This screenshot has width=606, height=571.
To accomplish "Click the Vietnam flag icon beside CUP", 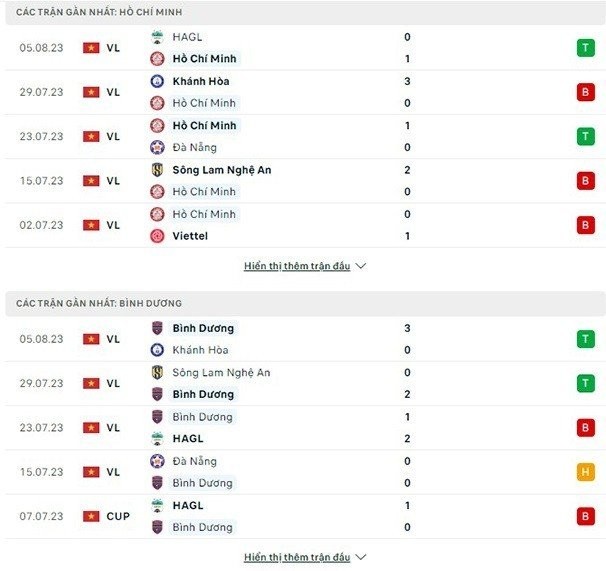I will pos(91,516).
